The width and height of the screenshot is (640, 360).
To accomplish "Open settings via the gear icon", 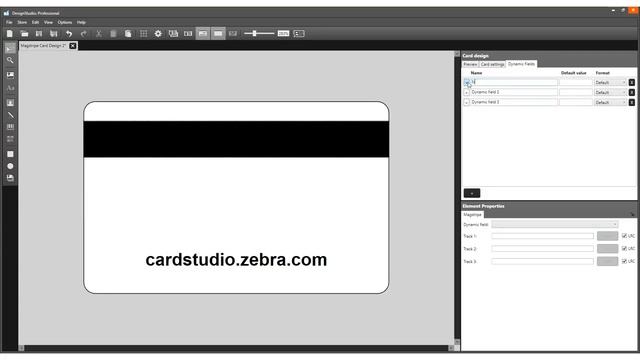I will [x=158, y=33].
